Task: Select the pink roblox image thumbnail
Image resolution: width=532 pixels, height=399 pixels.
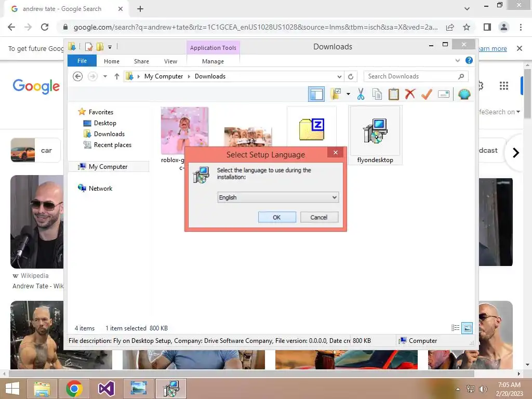Action: (x=184, y=130)
